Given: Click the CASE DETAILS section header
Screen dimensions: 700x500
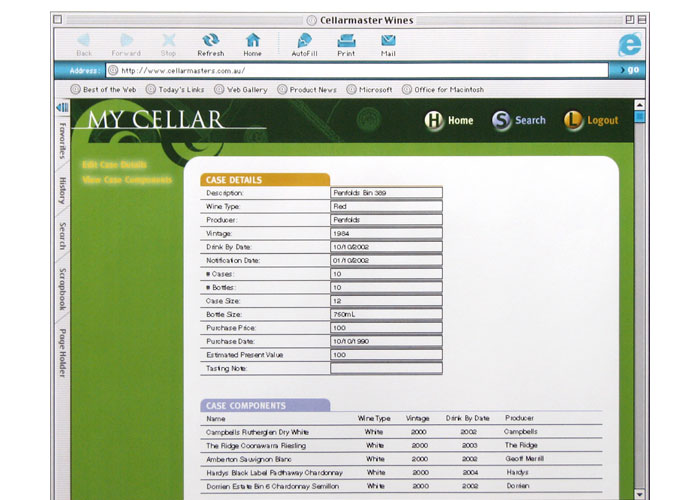Looking at the screenshot, I should tap(265, 180).
